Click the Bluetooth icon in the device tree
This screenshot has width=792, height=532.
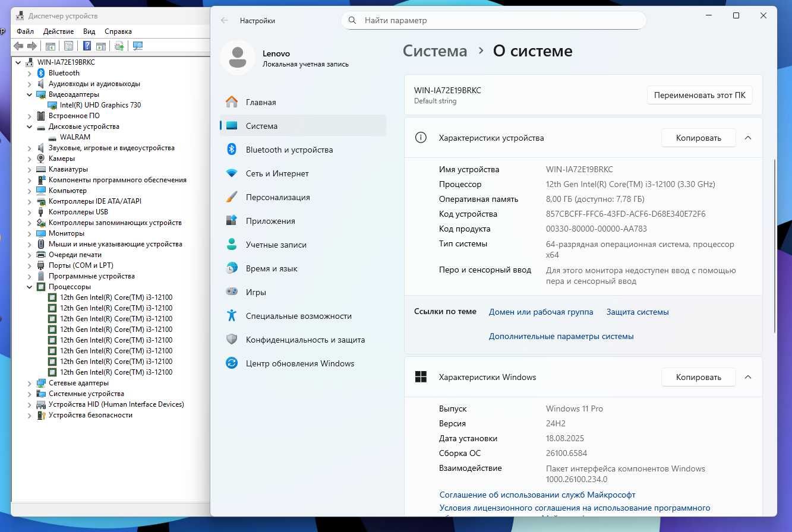click(x=41, y=73)
